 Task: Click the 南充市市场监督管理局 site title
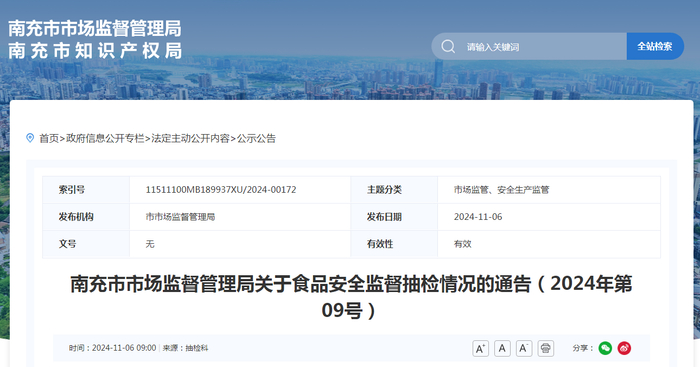coord(95,29)
